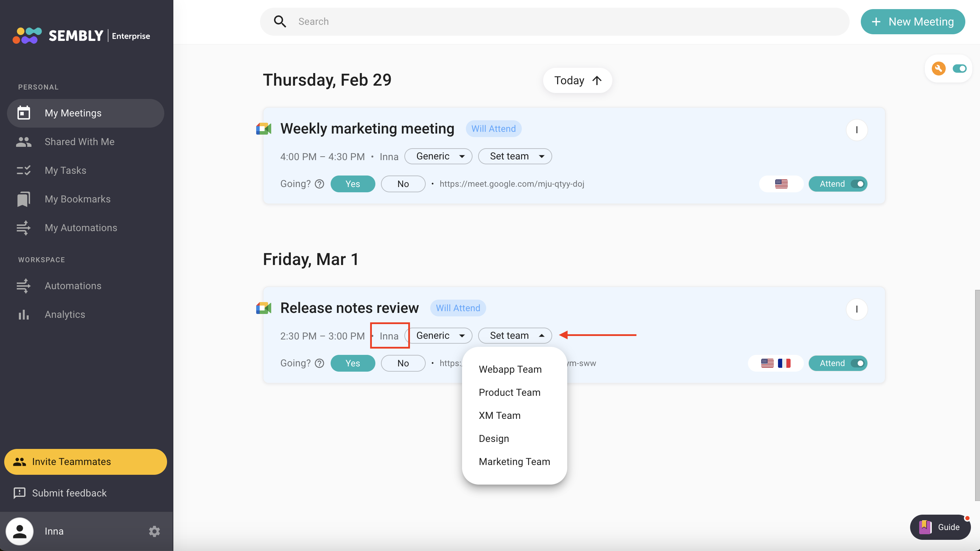The height and width of the screenshot is (551, 980).
Task: Select Product Team from the team list
Action: pos(510,392)
